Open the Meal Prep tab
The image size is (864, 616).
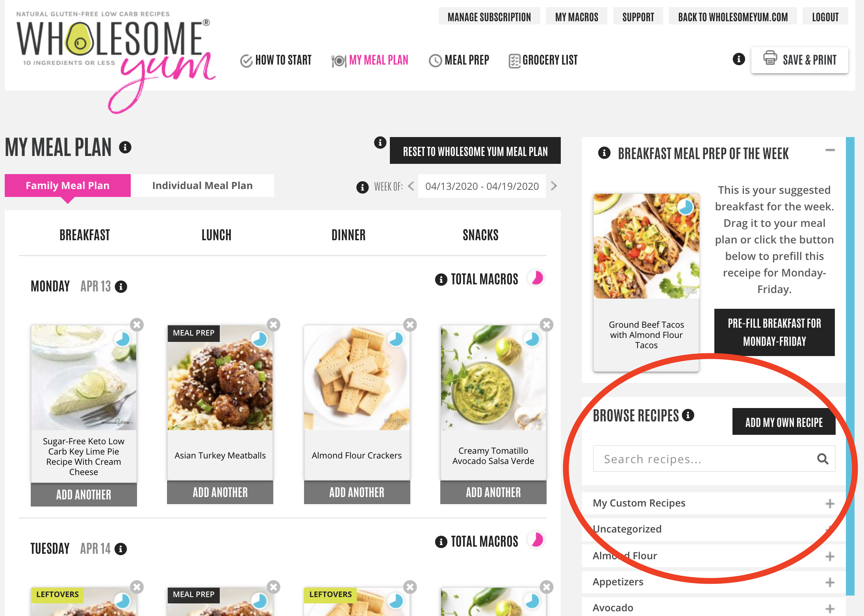(459, 60)
